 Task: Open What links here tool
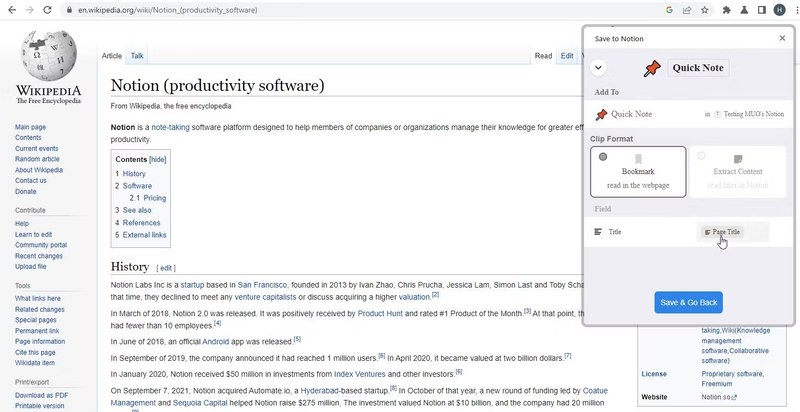click(38, 298)
